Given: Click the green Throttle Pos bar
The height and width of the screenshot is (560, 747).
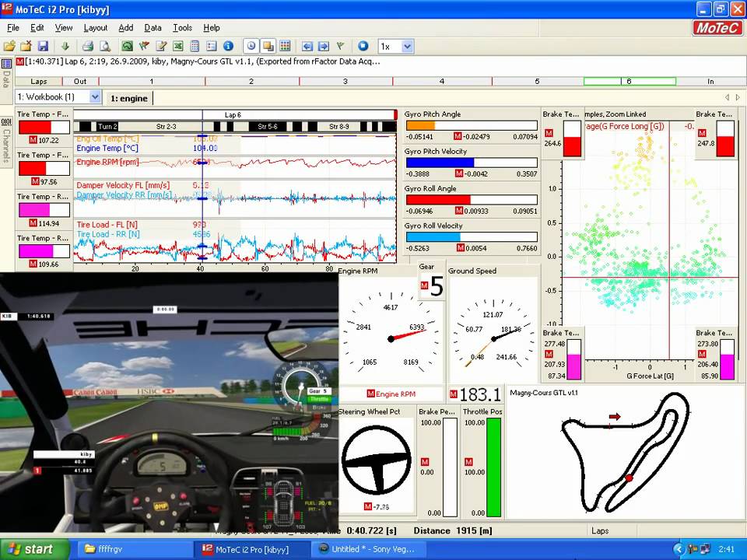Looking at the screenshot, I should [493, 467].
